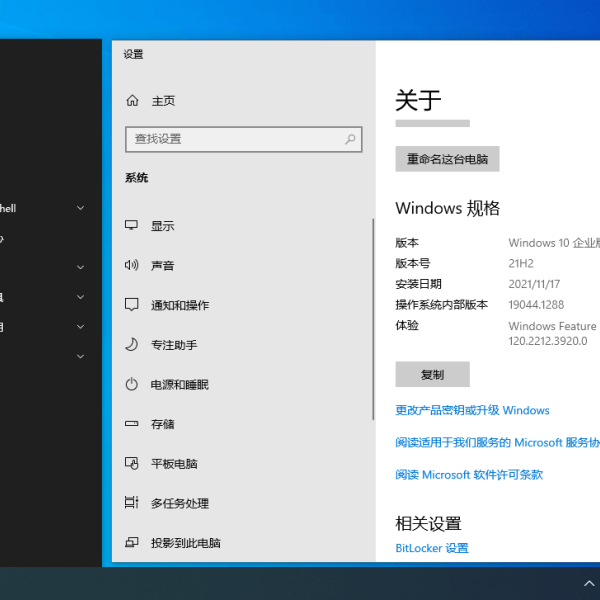This screenshot has width=600, height=600.
Task: Click the settings sidebar scrollbar
Action: point(373,320)
